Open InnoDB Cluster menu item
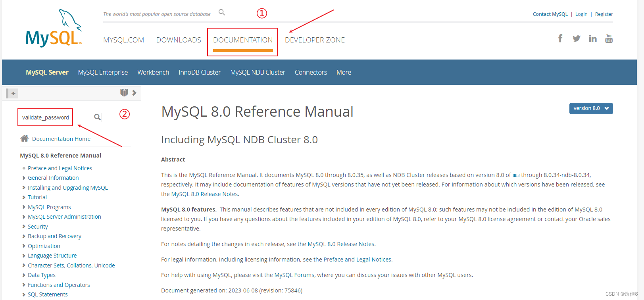 (200, 72)
